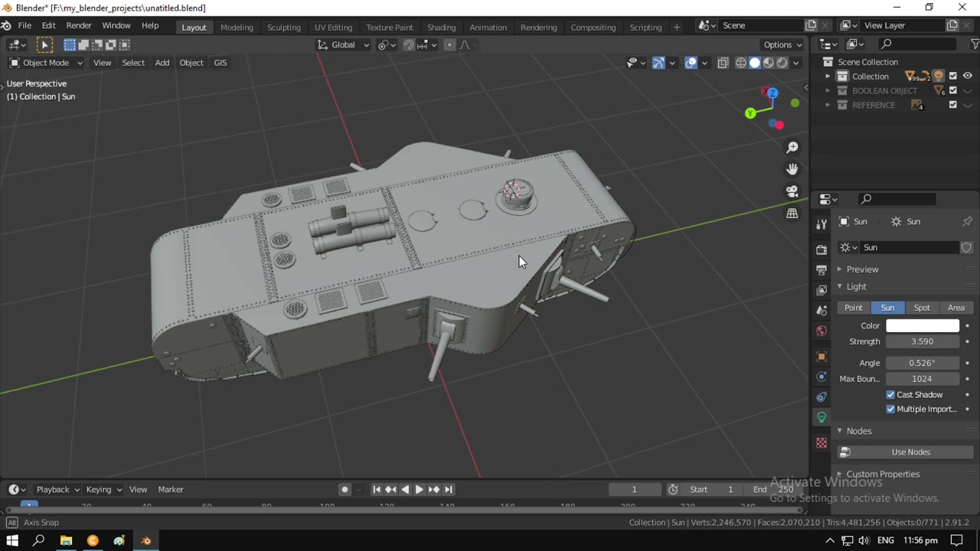Image resolution: width=980 pixels, height=551 pixels.
Task: Toggle snapping magnet icon
Action: pos(409,44)
